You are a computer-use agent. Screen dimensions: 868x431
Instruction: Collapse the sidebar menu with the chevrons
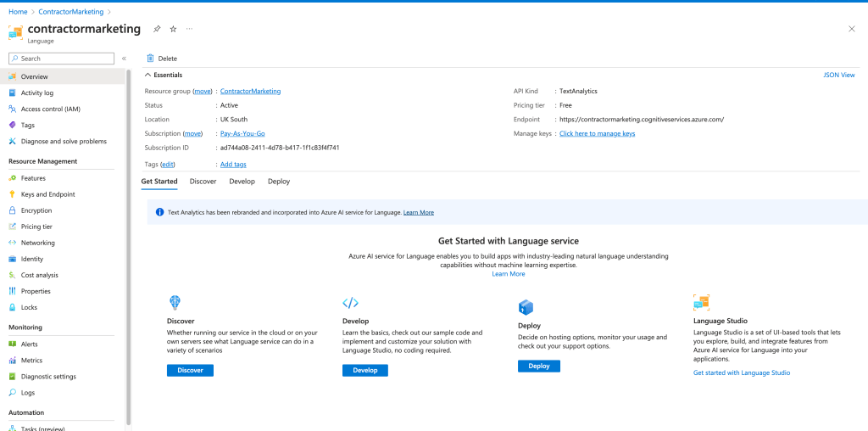pyautogui.click(x=124, y=59)
